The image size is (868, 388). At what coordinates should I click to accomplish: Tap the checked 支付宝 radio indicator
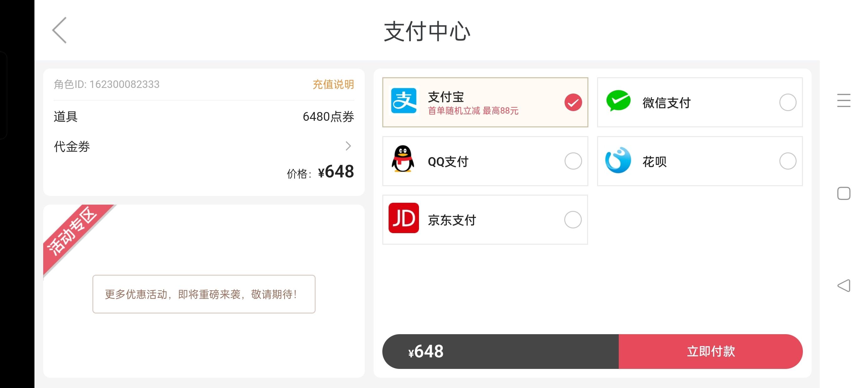(573, 102)
